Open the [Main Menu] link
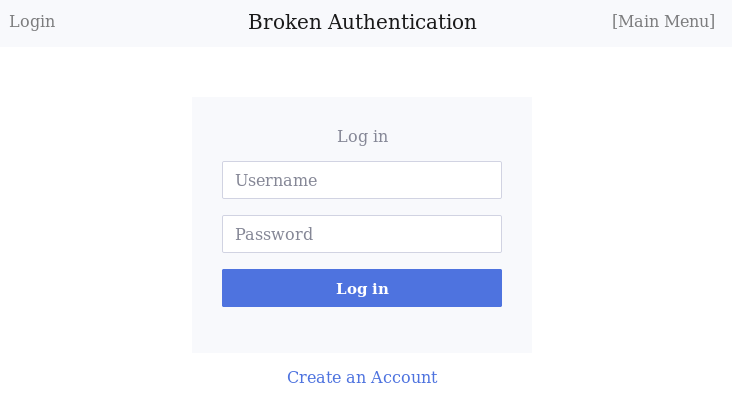The image size is (732, 409). [663, 22]
